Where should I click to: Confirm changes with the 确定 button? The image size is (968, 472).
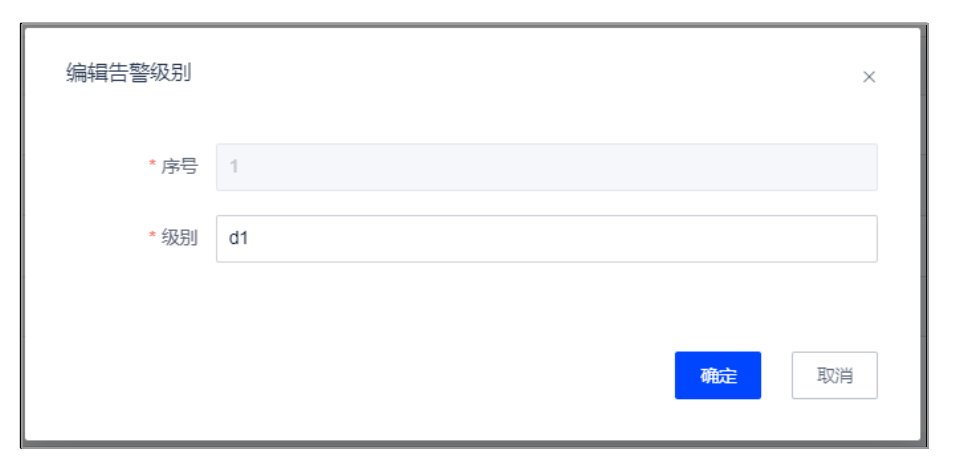pos(717,375)
